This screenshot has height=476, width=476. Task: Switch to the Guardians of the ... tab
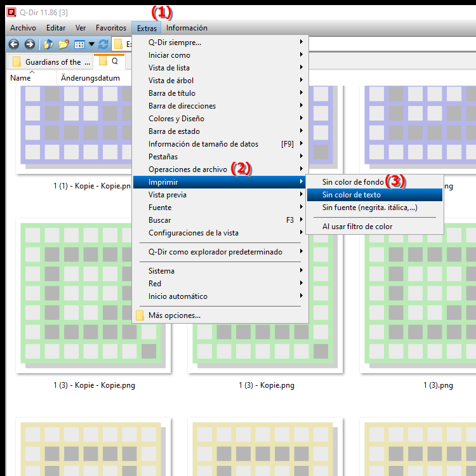pos(50,62)
